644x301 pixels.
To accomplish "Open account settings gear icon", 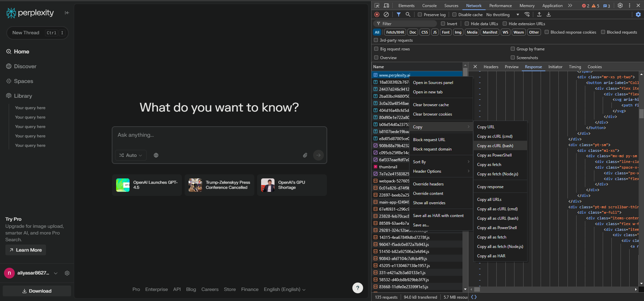I will [x=67, y=273].
